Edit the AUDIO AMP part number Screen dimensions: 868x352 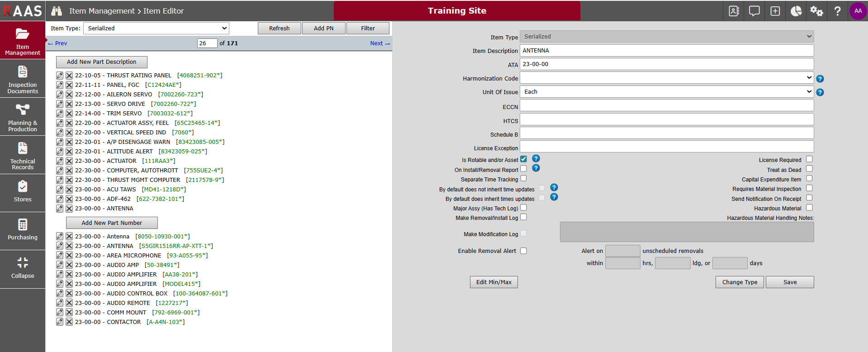pyautogui.click(x=60, y=265)
